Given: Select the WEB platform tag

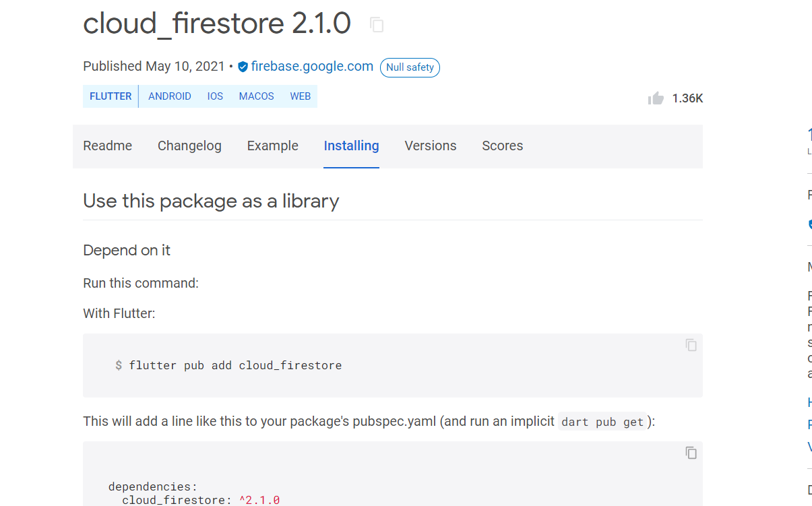Looking at the screenshot, I should [x=301, y=96].
